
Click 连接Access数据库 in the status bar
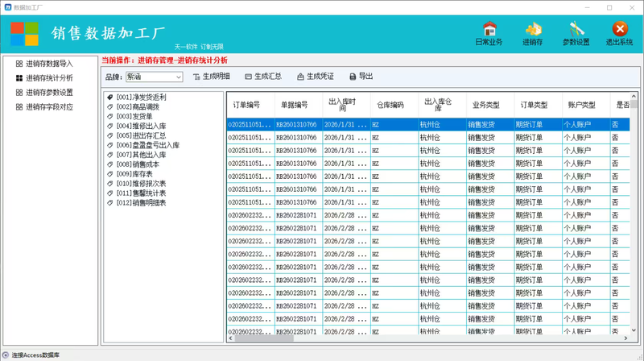tap(35, 355)
